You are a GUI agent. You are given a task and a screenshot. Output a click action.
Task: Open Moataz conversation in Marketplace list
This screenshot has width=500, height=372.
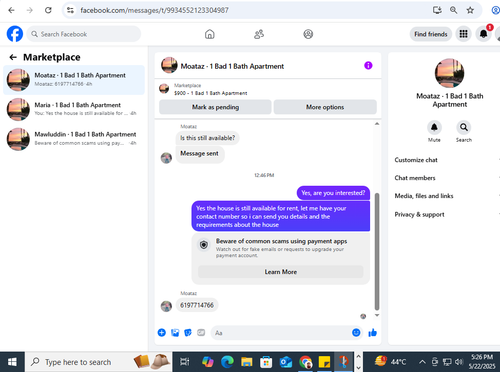(x=74, y=80)
